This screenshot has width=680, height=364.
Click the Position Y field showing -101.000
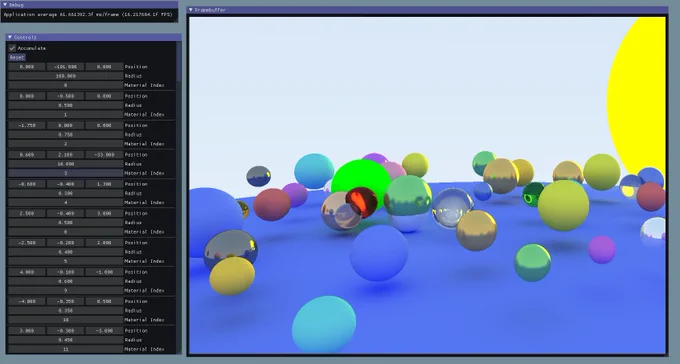click(x=65, y=67)
